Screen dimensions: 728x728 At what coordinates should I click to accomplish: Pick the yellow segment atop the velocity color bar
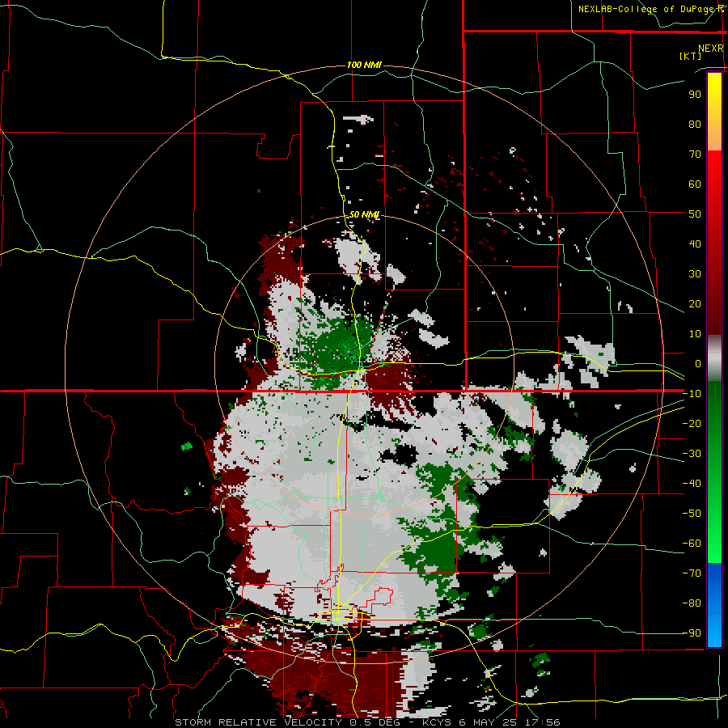point(714,112)
